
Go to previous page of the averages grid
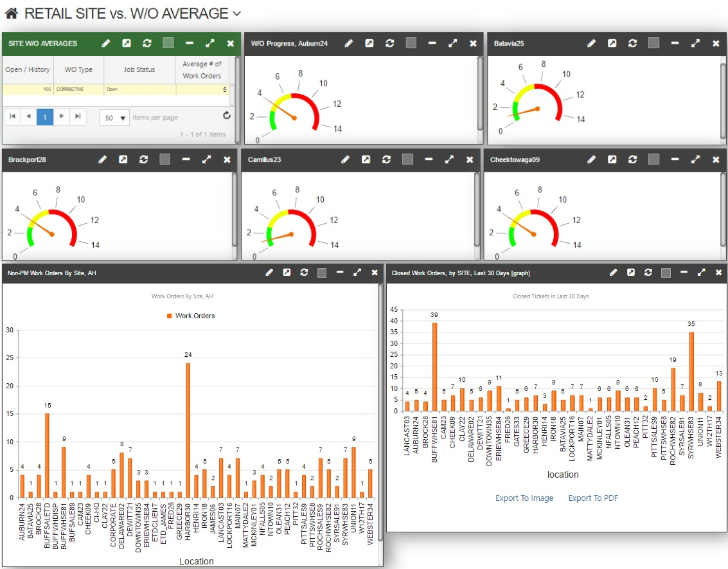[x=29, y=116]
